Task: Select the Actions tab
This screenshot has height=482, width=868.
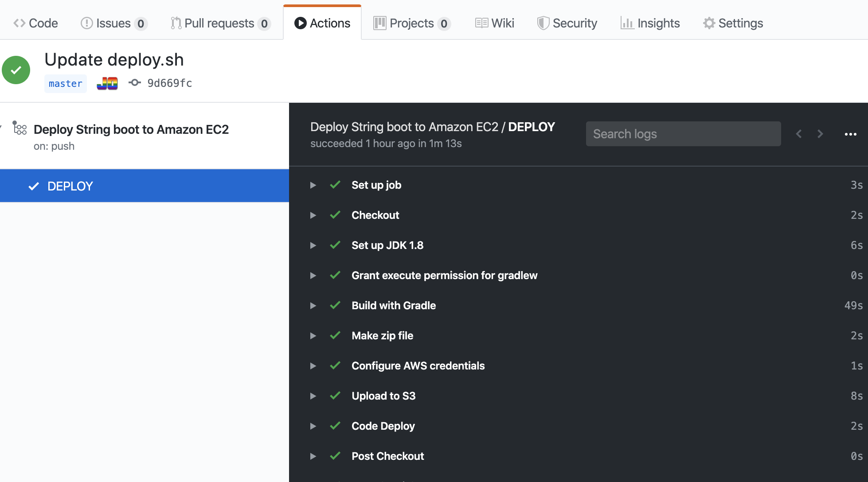Action: (x=322, y=23)
